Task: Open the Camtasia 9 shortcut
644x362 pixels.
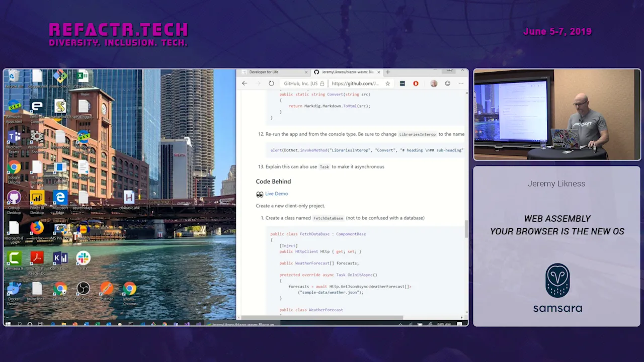Action: tap(14, 259)
